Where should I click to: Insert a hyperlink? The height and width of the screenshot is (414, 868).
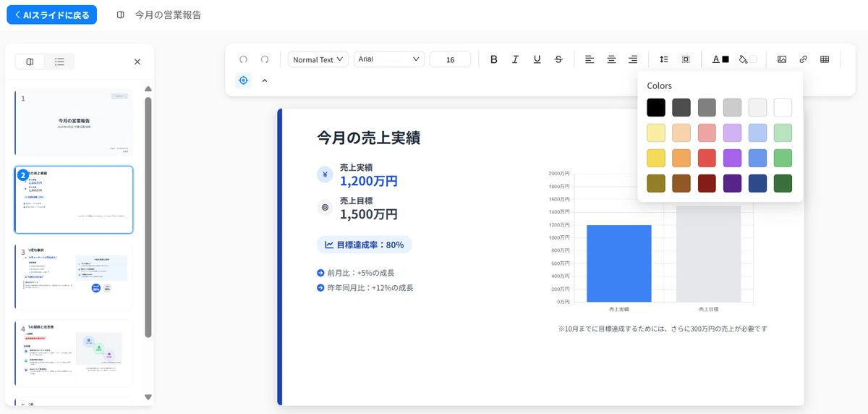tap(803, 59)
